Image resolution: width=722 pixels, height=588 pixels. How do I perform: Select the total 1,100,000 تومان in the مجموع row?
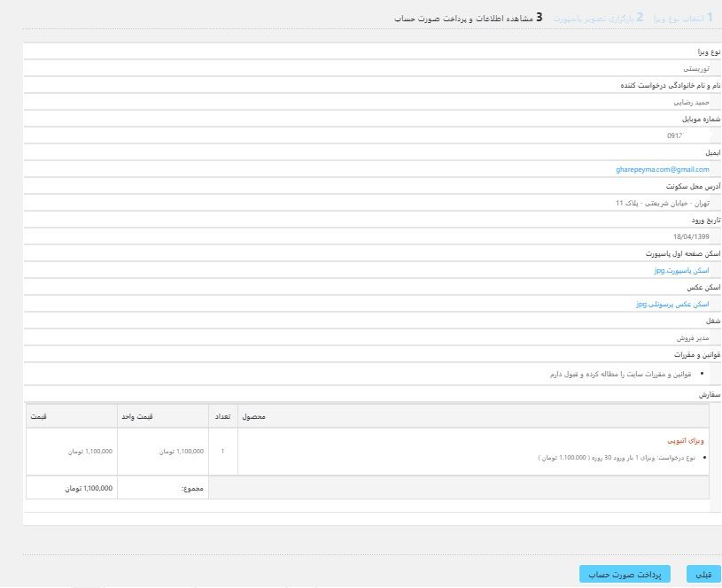point(89,488)
